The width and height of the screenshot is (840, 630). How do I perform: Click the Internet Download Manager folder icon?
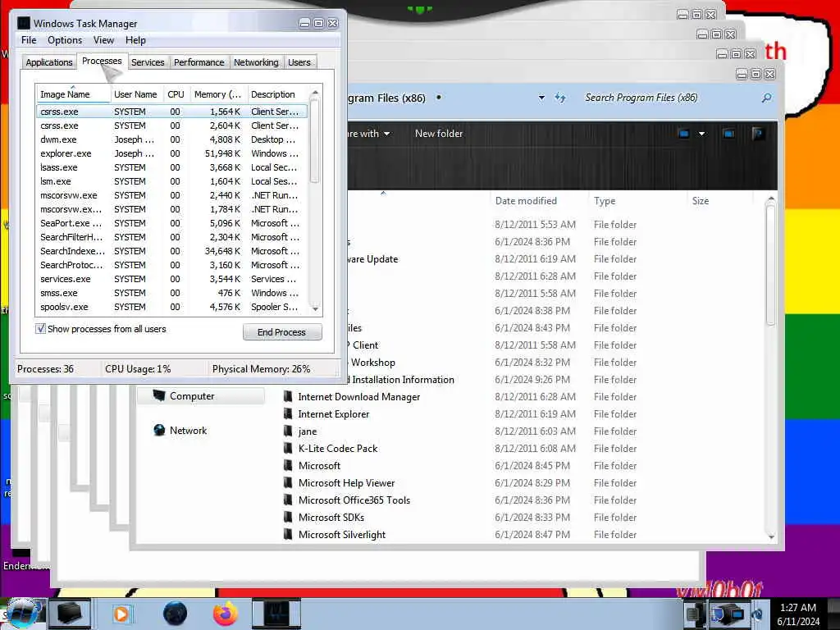click(x=288, y=396)
